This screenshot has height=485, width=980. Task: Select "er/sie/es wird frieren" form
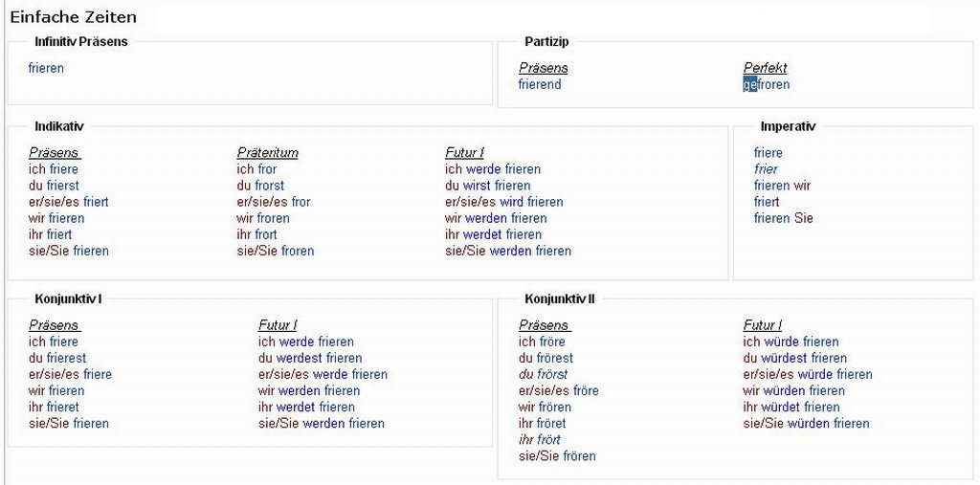tap(503, 202)
